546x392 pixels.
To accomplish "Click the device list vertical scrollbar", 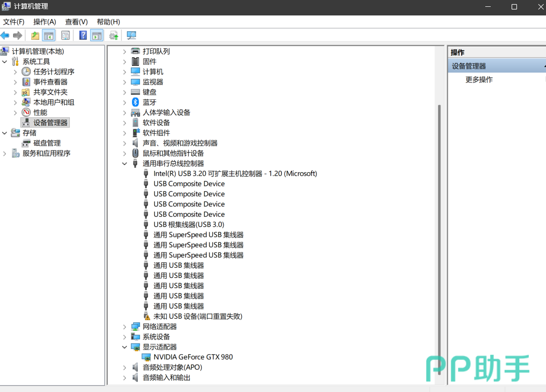I will tap(438, 227).
